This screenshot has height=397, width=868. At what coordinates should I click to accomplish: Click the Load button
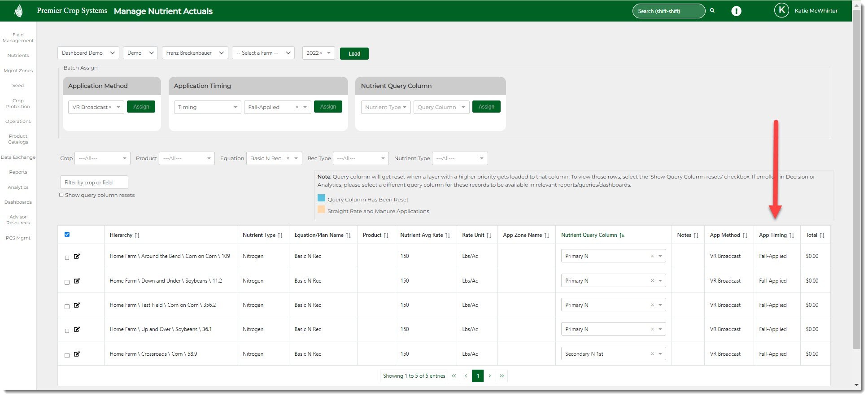pyautogui.click(x=354, y=53)
